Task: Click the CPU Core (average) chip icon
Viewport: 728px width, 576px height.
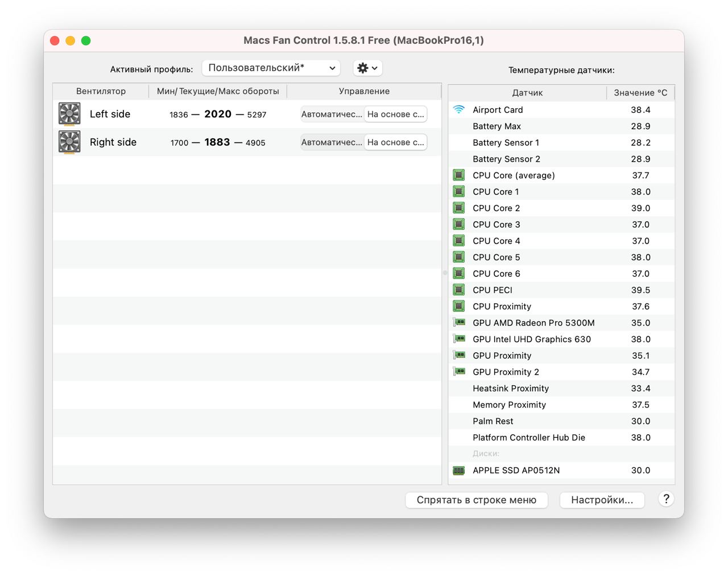Action: 459,175
